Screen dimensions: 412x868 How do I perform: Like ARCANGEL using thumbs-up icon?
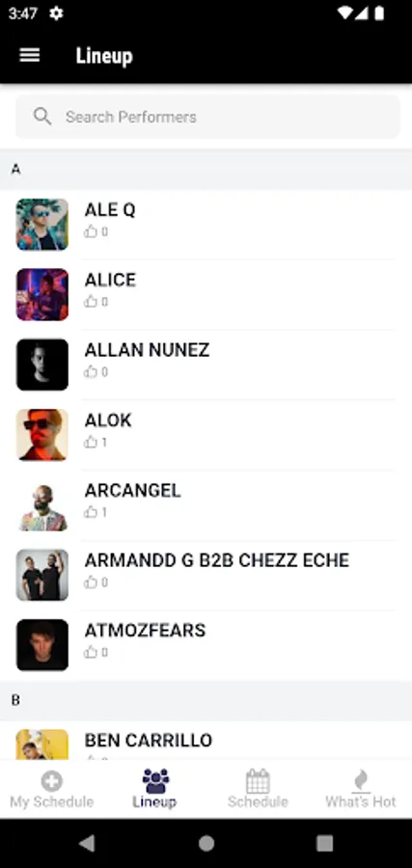pos(91,512)
